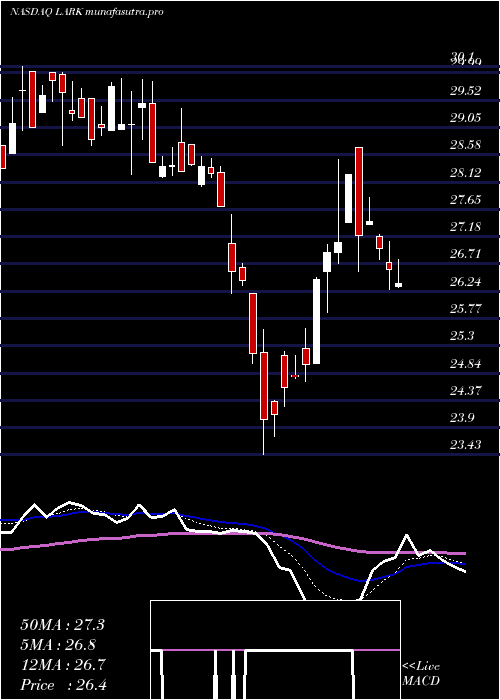Screen dimensions: 500x700
Task: Click the NASDAQ LARK chart title
Action: [x=86, y=12]
